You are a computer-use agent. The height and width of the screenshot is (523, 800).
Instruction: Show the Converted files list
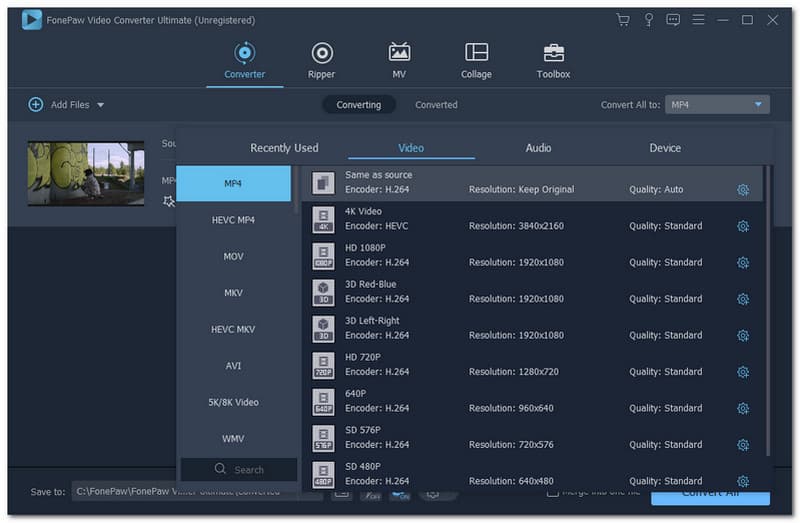coord(436,105)
